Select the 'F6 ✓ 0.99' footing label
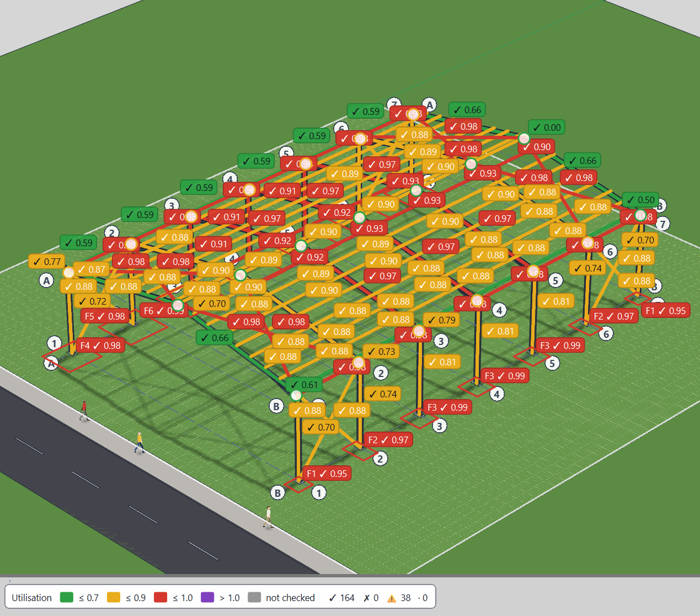The height and width of the screenshot is (616, 700). (163, 311)
